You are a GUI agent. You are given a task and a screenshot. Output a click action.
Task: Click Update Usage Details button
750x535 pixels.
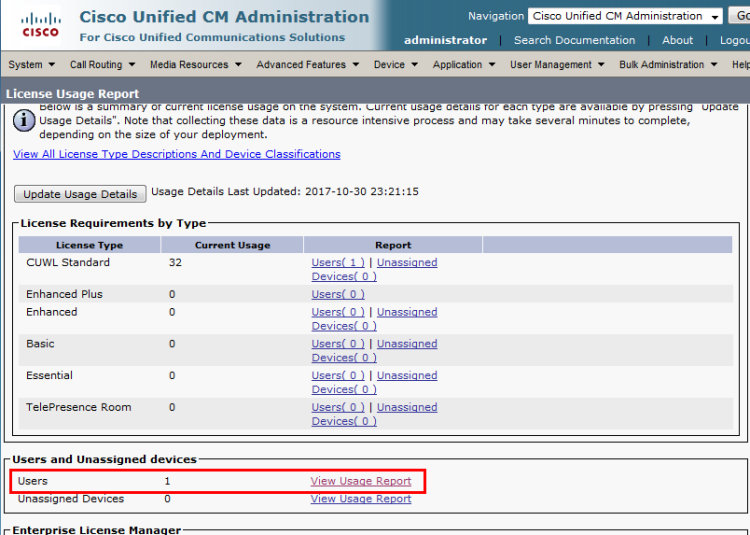tap(80, 194)
